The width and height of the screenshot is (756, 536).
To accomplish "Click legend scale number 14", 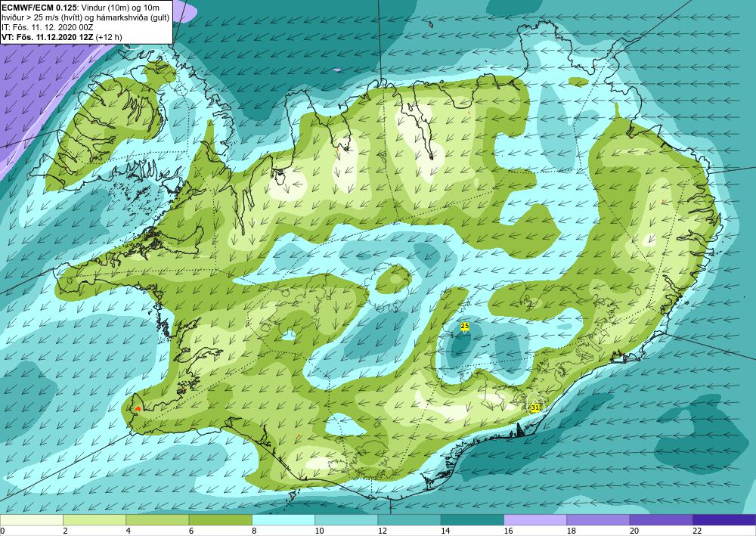I will (445, 531).
